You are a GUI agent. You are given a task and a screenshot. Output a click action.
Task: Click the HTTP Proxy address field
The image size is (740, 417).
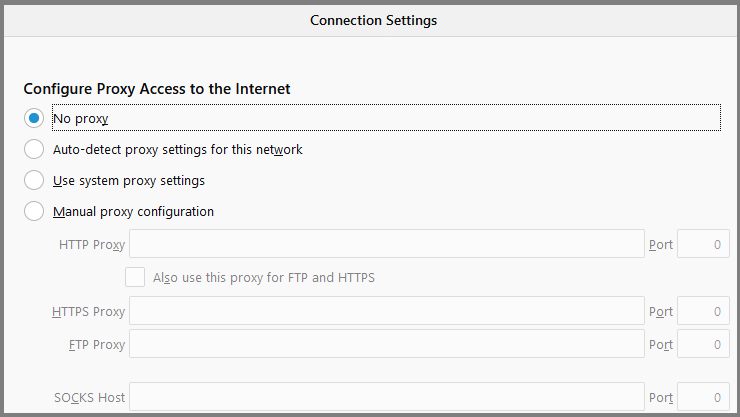pyautogui.click(x=386, y=244)
